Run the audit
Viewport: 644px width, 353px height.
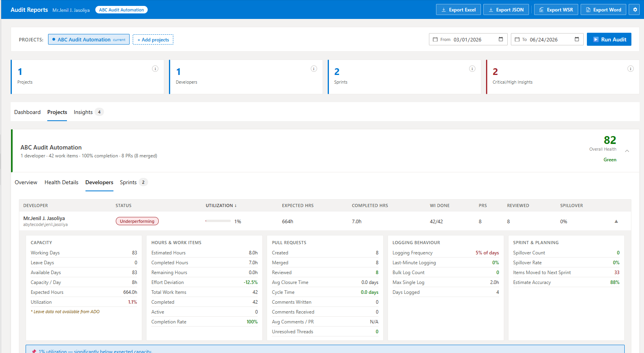click(x=609, y=39)
